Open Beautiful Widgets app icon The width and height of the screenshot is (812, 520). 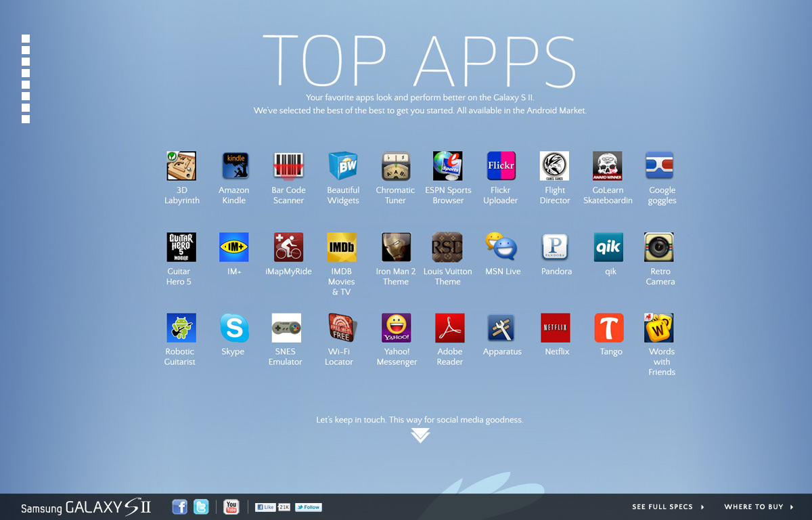pos(343,166)
